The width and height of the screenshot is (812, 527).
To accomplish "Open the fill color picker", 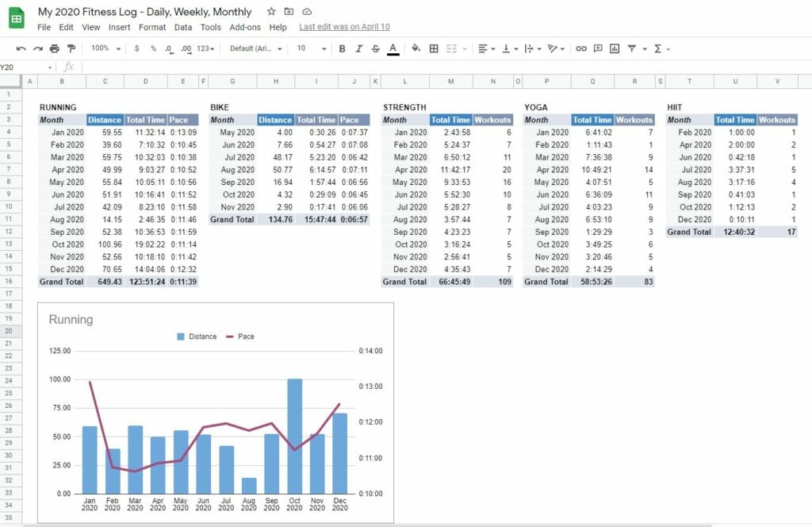I will (x=416, y=48).
